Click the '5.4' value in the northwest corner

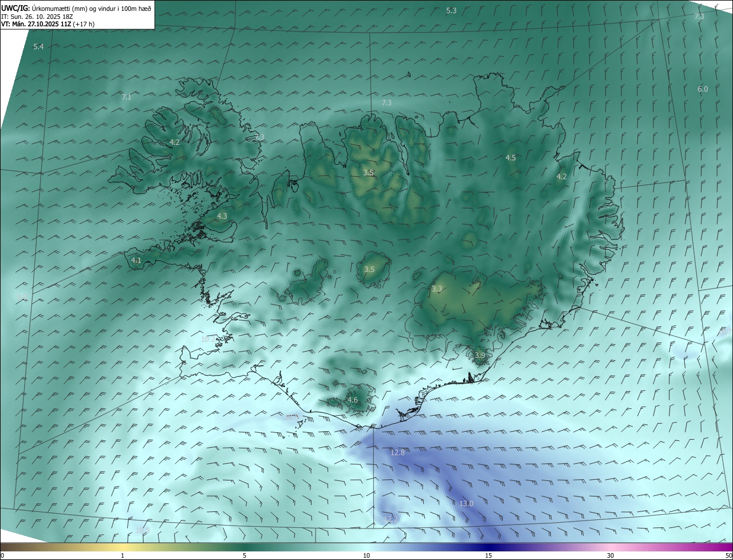tap(38, 46)
